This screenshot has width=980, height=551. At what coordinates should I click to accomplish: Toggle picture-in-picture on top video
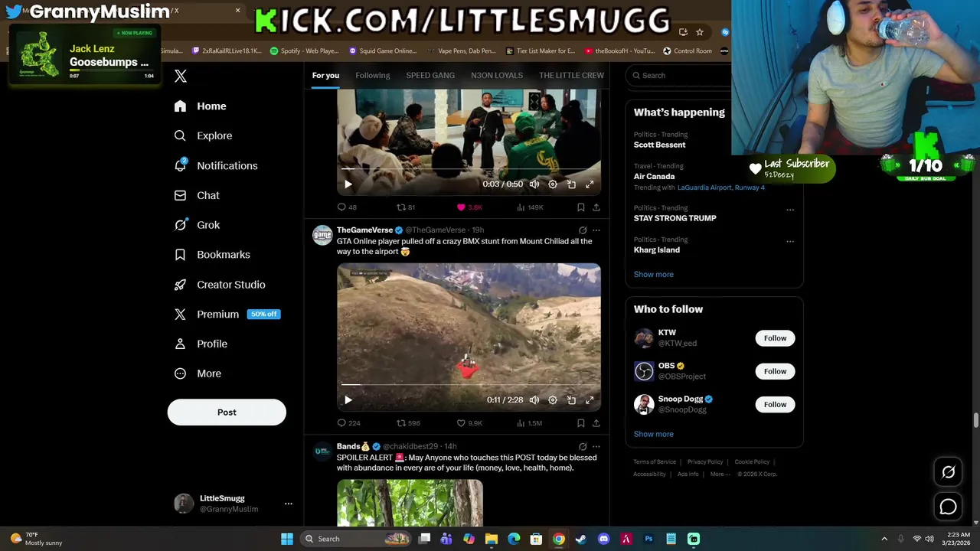(571, 184)
